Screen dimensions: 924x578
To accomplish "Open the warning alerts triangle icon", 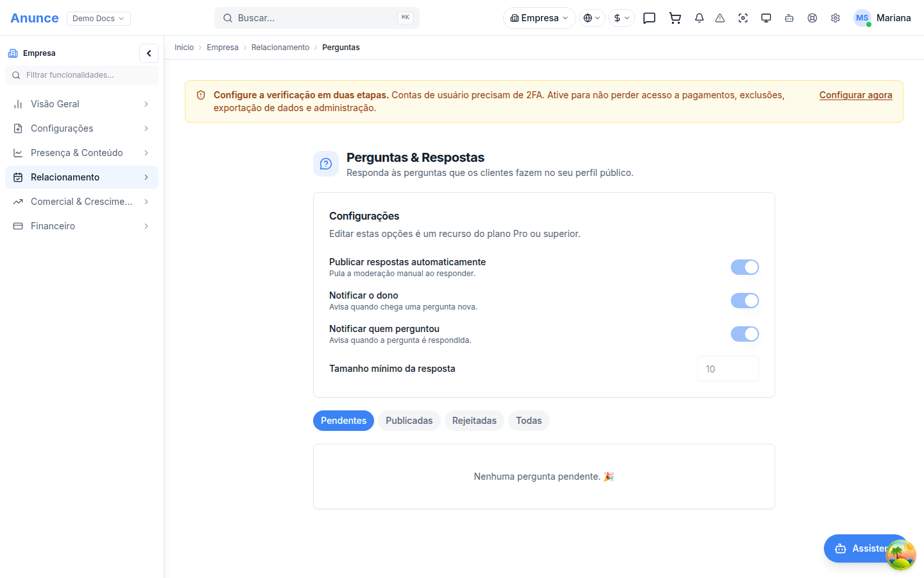I will (720, 18).
